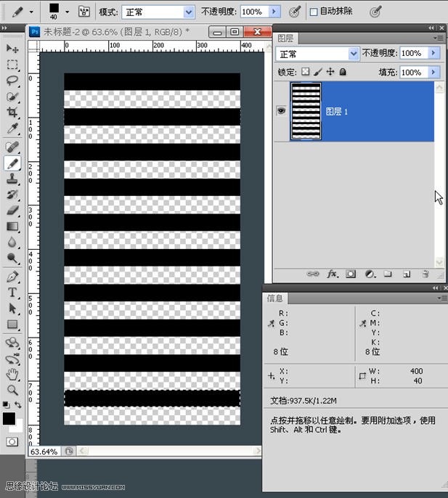The width and height of the screenshot is (448, 498).
Task: Click the Layer 1 thumbnail
Action: click(306, 111)
